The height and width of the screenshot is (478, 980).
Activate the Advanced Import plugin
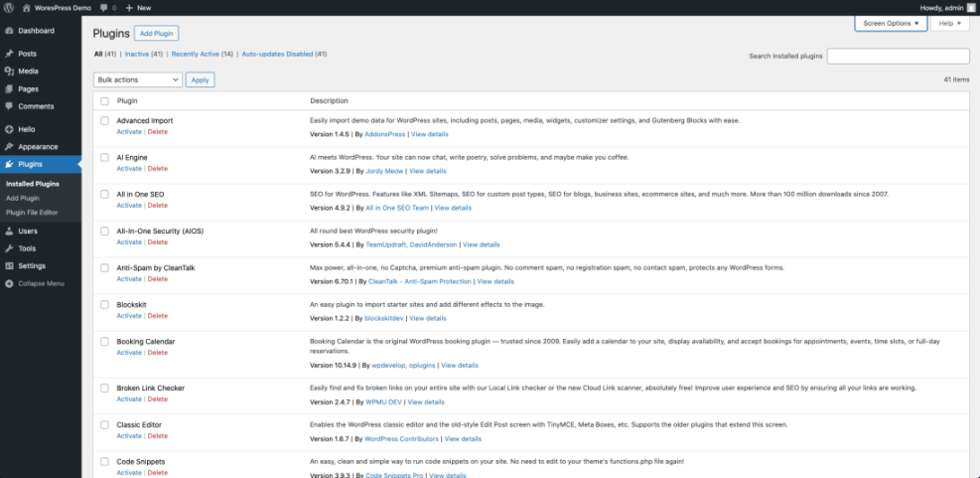click(x=129, y=132)
